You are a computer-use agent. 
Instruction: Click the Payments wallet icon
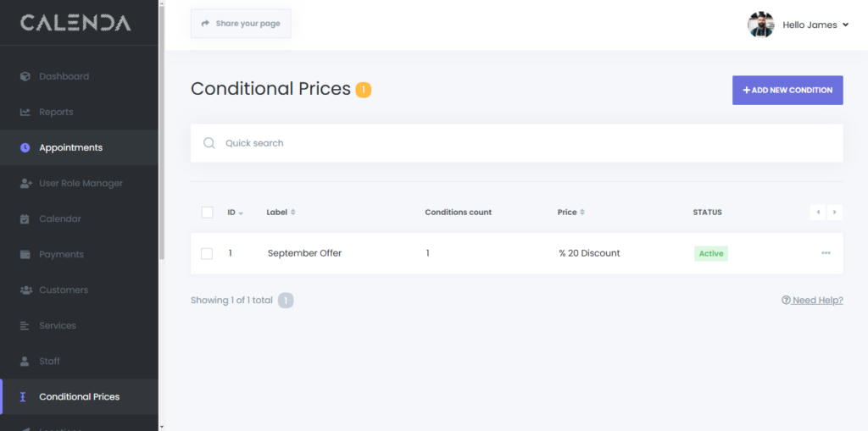[25, 254]
